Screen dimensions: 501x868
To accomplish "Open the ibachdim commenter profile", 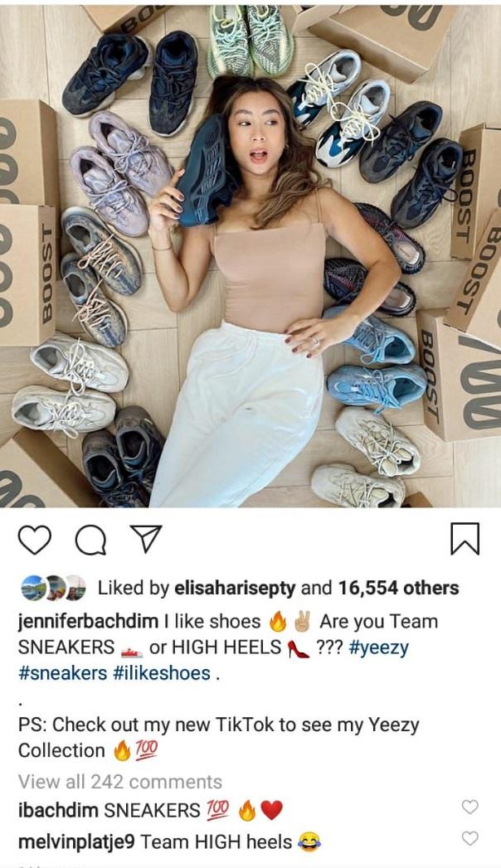I will tap(58, 811).
